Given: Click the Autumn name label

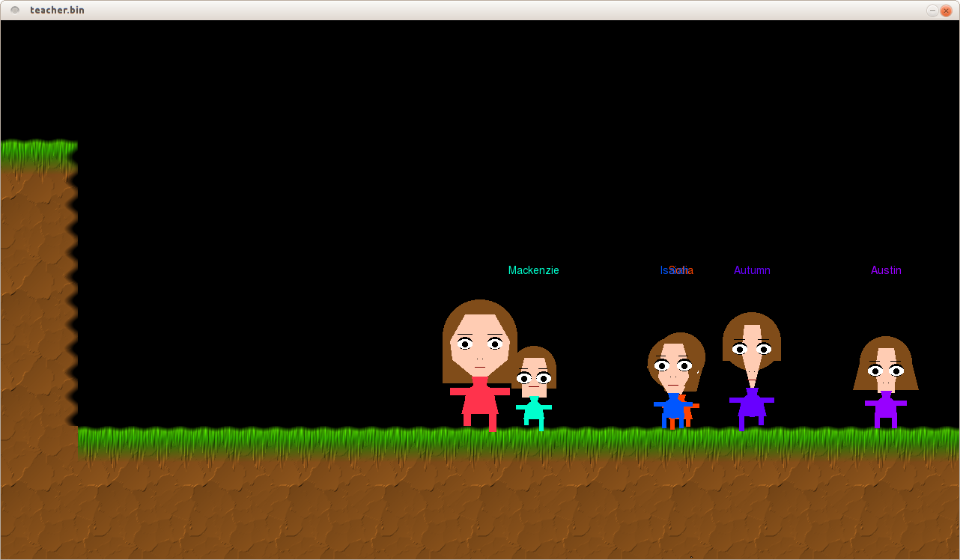Looking at the screenshot, I should pyautogui.click(x=752, y=270).
